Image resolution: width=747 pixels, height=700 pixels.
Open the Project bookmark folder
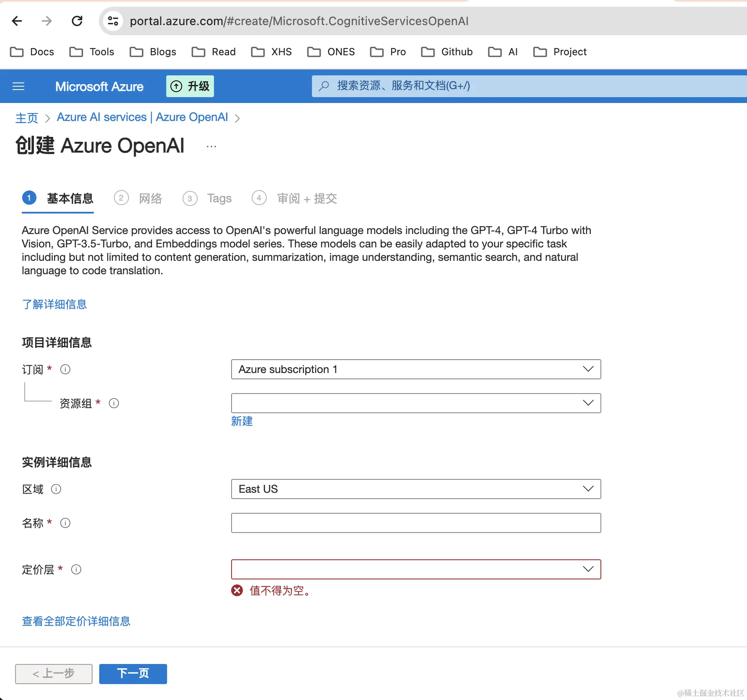pos(560,52)
